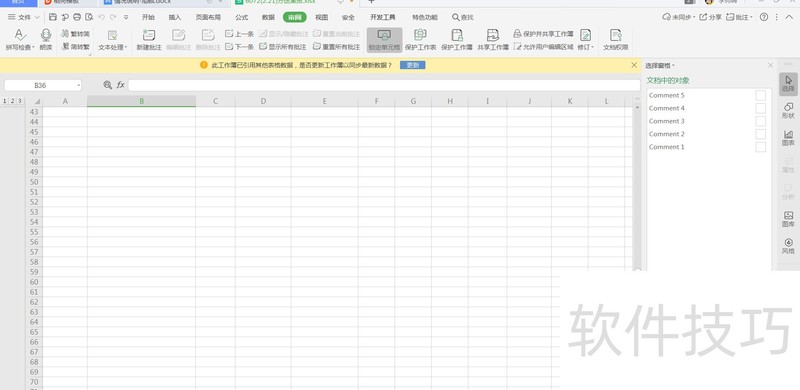Switch to the 视图 ribbon tab
This screenshot has width=800, height=390.
pos(321,17)
